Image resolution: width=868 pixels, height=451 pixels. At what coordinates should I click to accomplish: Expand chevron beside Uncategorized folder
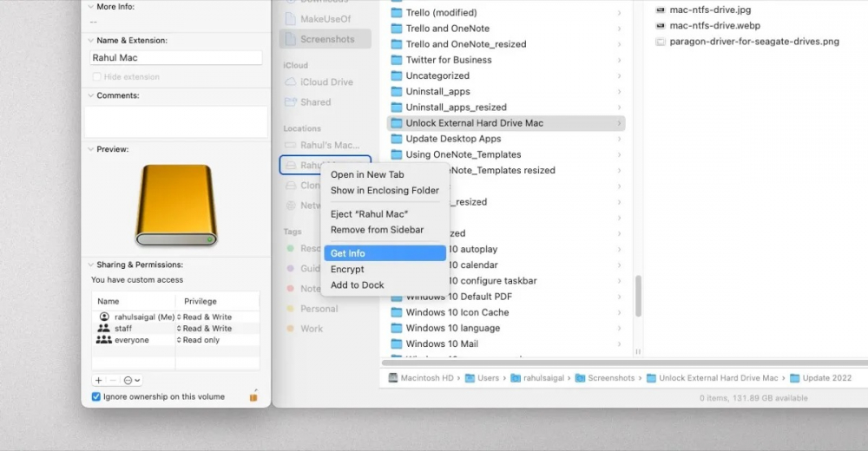point(619,75)
